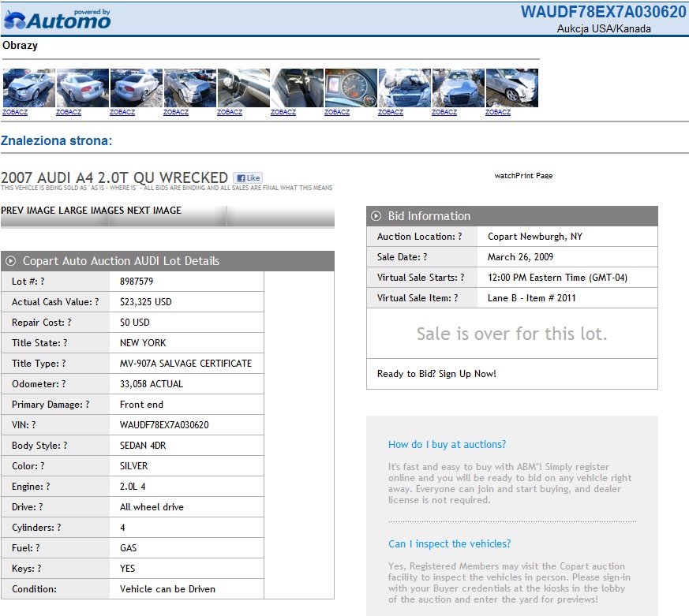This screenshot has height=616, width=689.
Task: Open the steering wheel interior thumbnail
Action: coord(243,88)
